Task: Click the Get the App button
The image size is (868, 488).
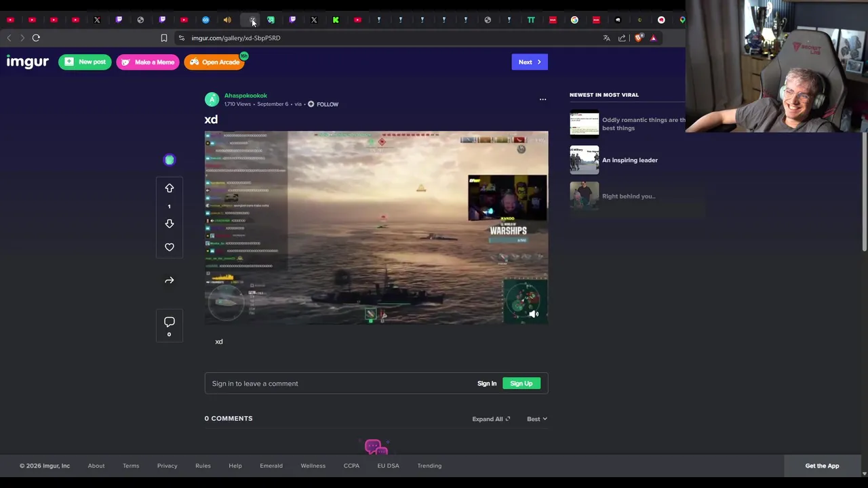Action: 822,466
